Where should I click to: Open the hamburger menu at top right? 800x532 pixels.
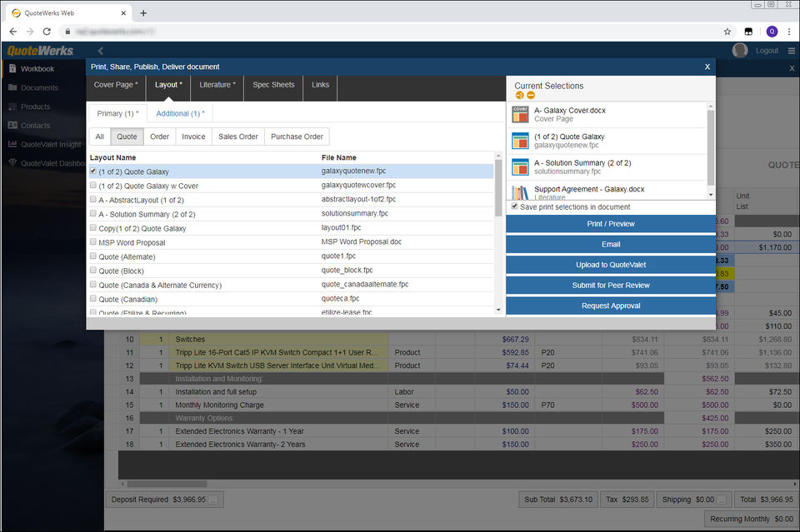pos(792,51)
